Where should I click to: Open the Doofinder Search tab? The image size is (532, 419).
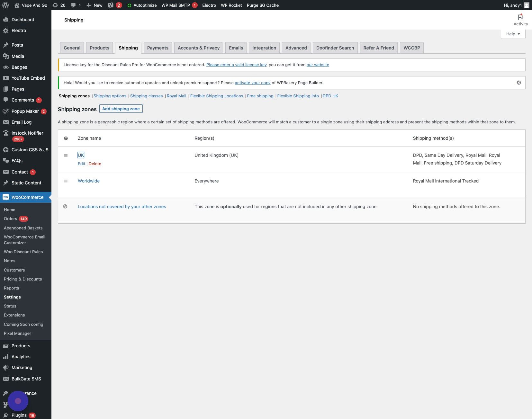335,48
